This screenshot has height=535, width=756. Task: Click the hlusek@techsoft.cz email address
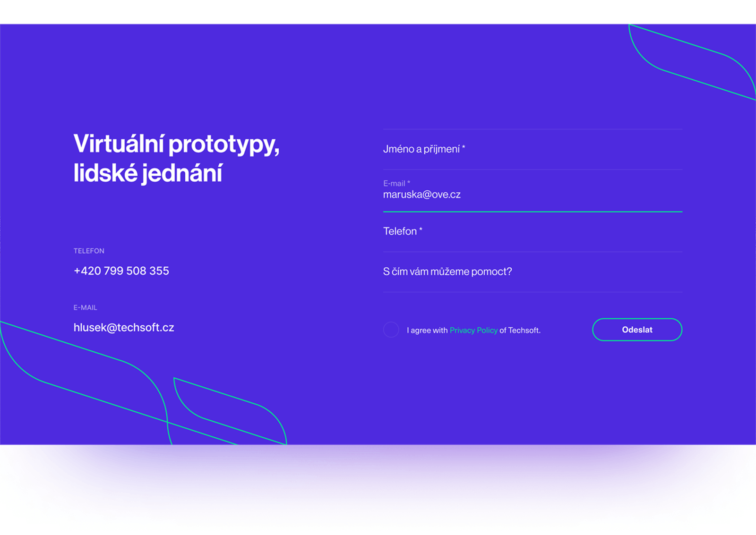click(x=123, y=328)
